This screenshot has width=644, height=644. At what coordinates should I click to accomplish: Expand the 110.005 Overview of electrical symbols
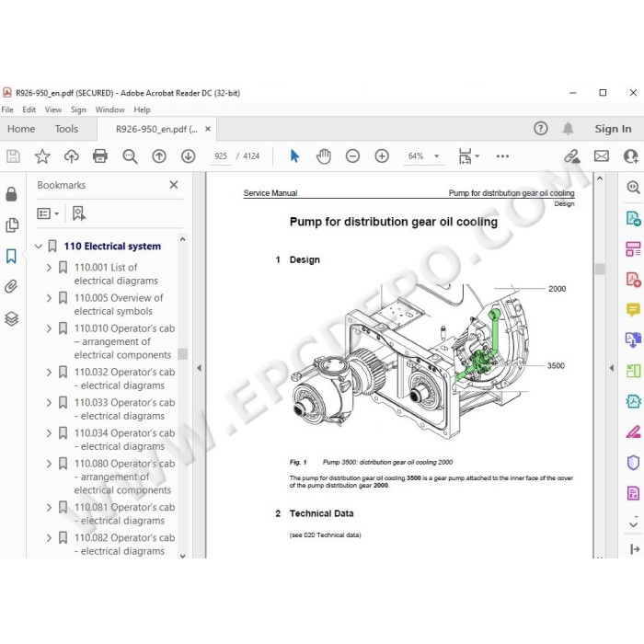click(x=49, y=298)
